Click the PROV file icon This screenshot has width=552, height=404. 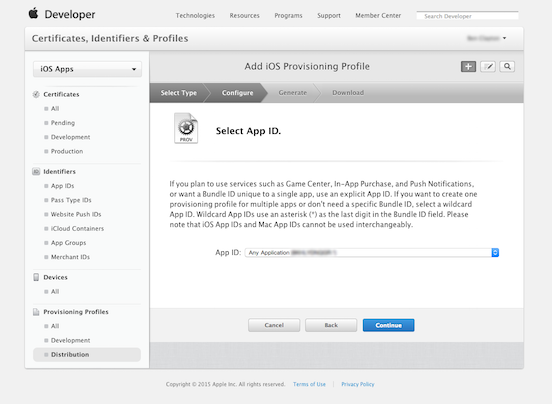click(186, 128)
